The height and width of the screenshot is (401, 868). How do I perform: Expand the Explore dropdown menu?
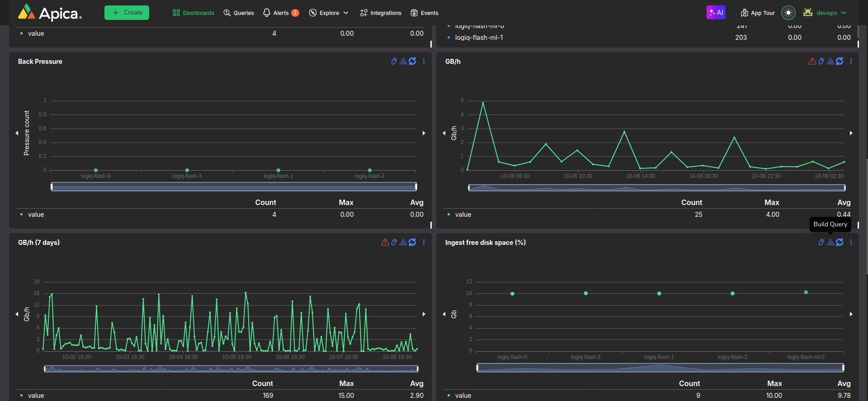click(x=329, y=13)
